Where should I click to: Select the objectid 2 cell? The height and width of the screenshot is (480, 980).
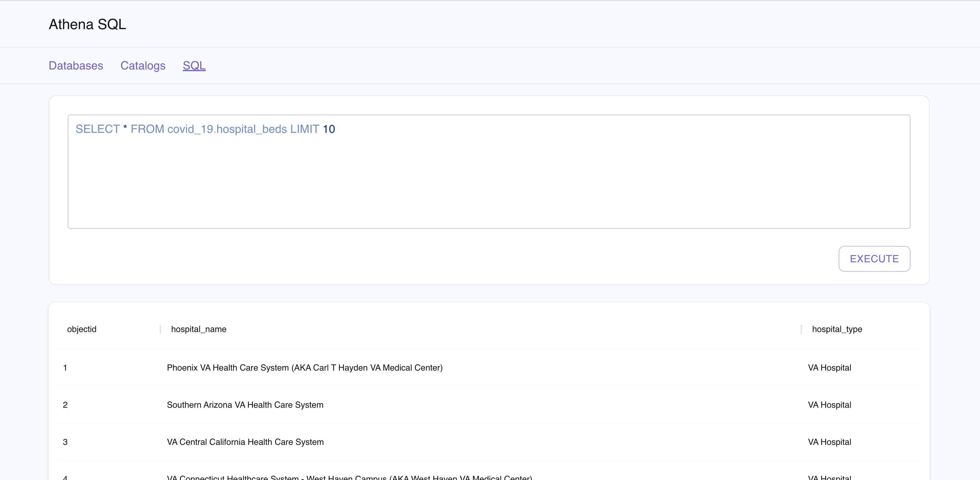(65, 405)
